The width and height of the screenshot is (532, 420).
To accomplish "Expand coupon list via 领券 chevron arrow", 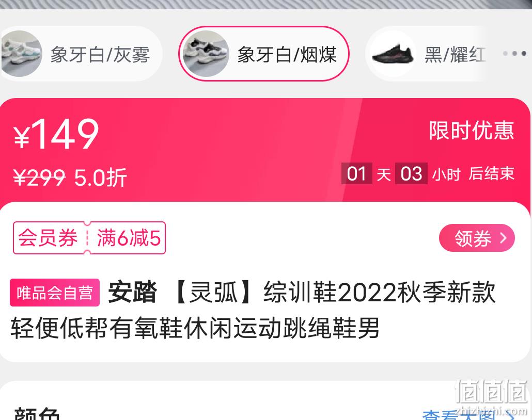I will point(504,238).
